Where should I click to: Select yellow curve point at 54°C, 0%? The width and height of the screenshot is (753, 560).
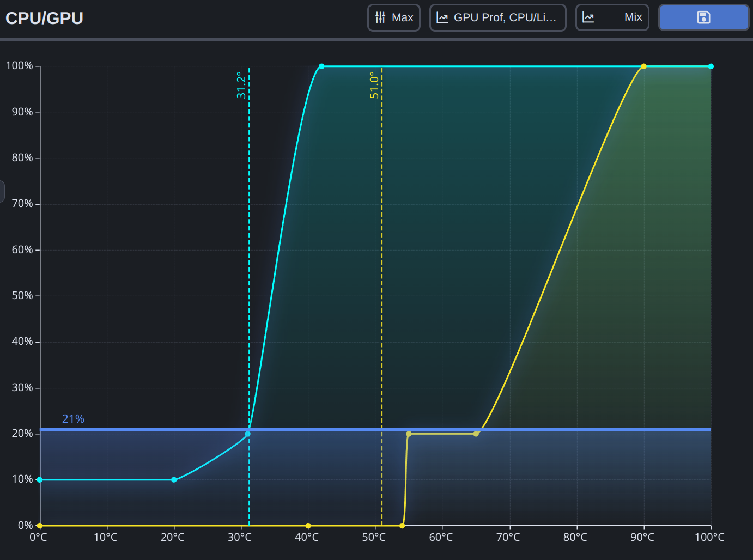(x=402, y=526)
